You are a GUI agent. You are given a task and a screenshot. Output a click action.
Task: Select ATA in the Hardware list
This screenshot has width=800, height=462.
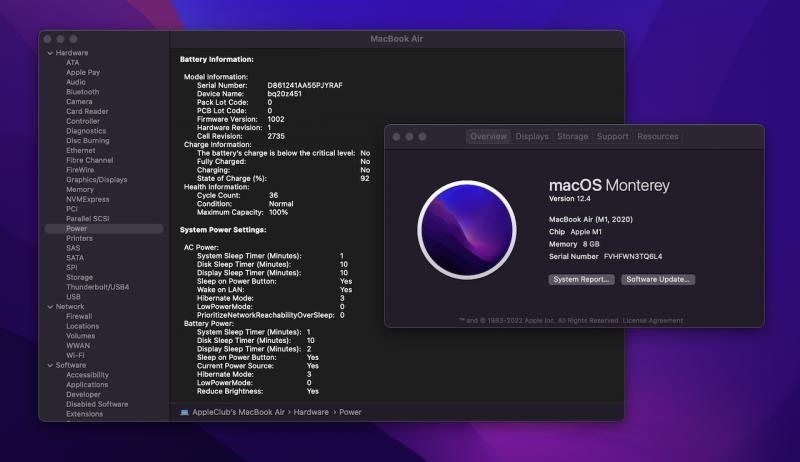72,63
